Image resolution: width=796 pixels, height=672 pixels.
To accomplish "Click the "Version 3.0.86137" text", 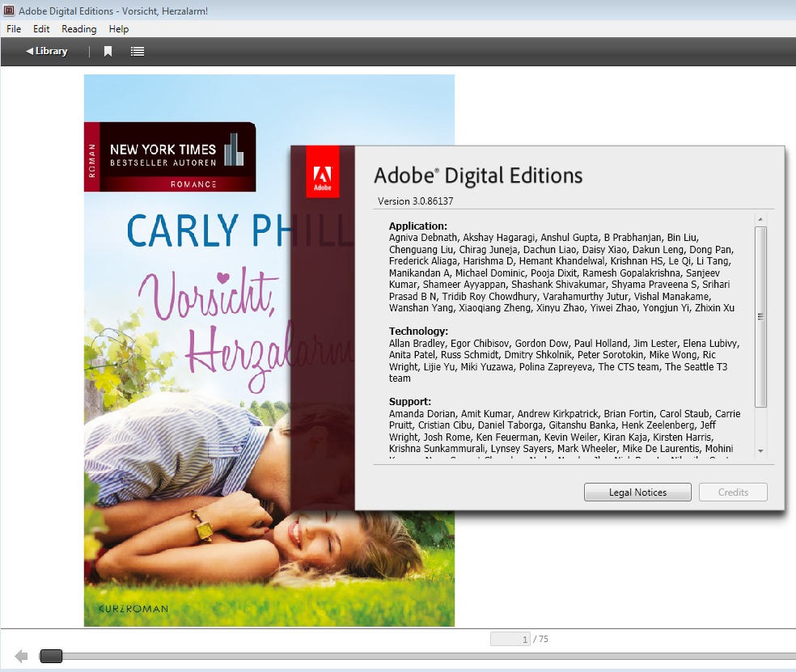I will [415, 201].
